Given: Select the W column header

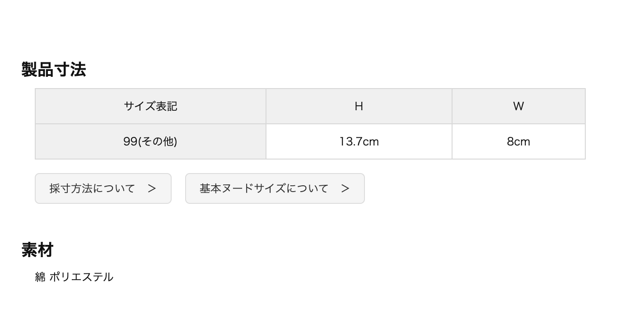Looking at the screenshot, I should point(518,106).
